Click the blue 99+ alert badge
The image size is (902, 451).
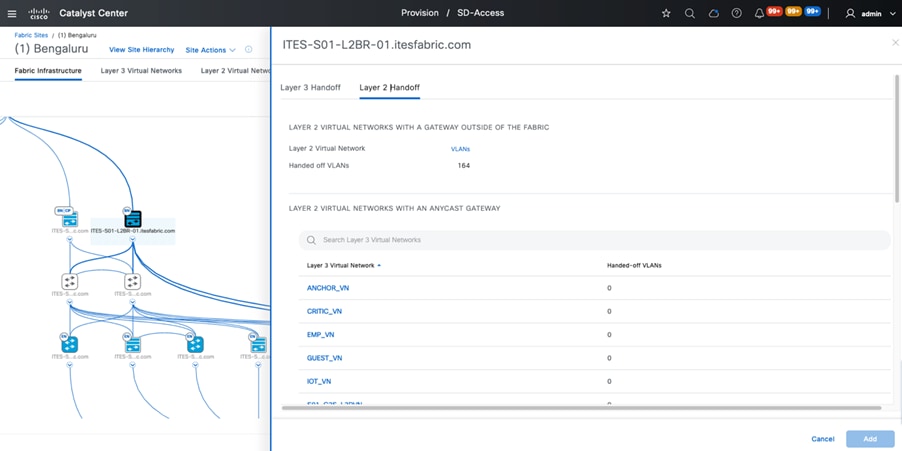[x=812, y=12]
